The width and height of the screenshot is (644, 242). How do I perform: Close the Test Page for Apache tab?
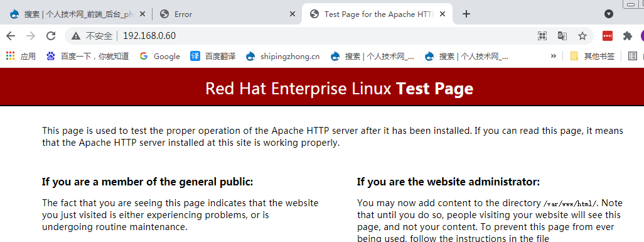click(x=443, y=14)
